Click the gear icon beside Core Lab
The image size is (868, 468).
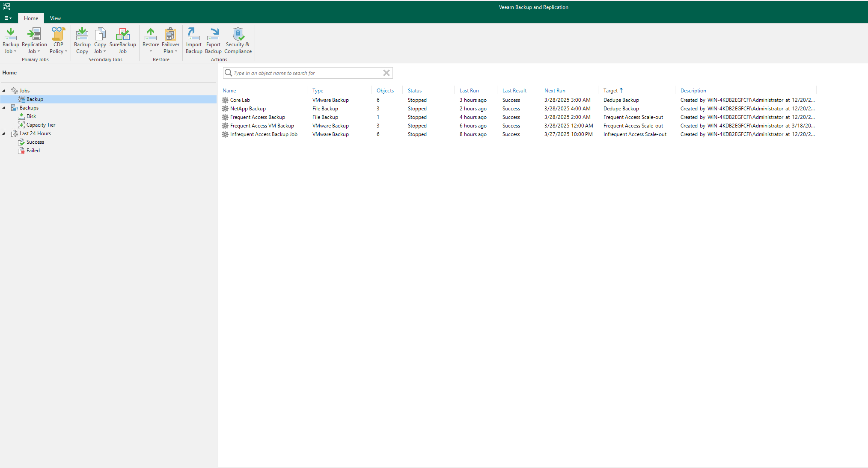[x=225, y=100]
